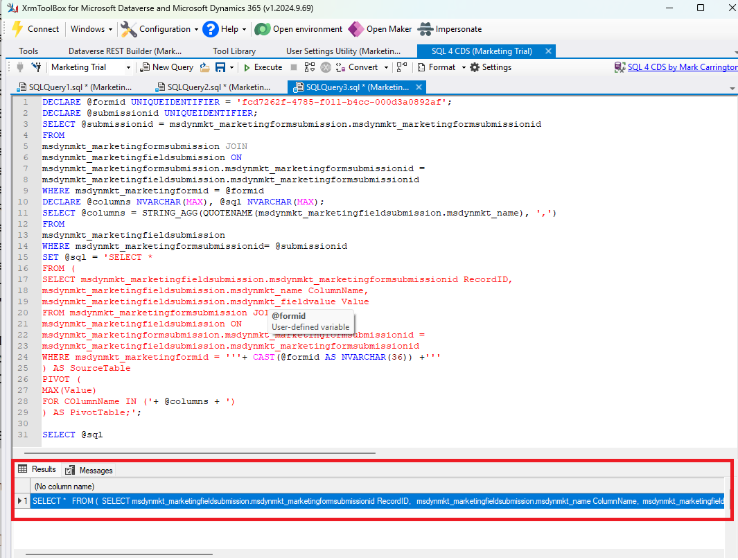Open SQL 4 CDS by Mark Carrington link
The image size is (738, 560).
click(x=683, y=67)
